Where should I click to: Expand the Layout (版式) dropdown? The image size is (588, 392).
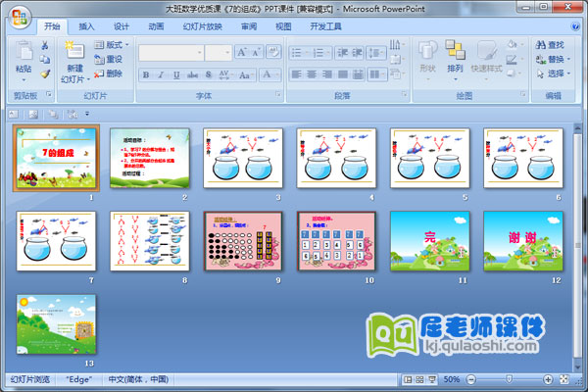112,45
